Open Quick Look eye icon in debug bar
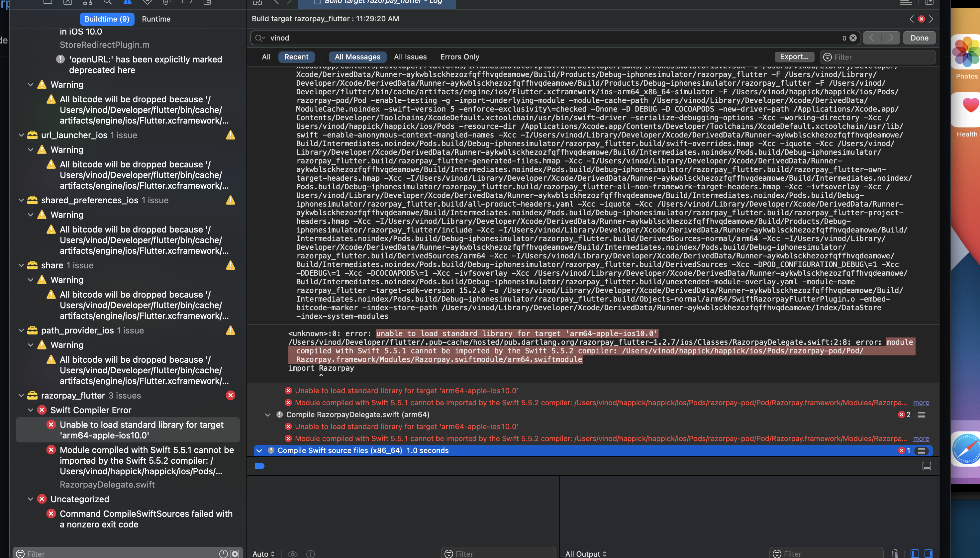 292,554
